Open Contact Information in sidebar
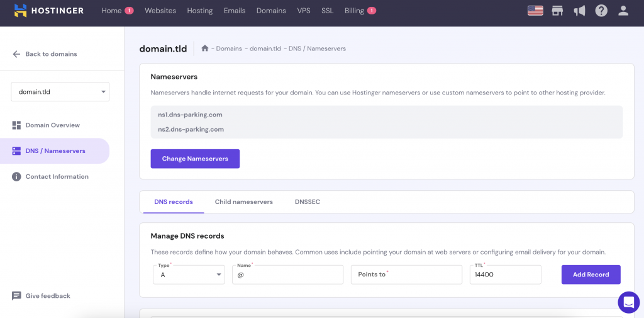Screen dimensions: 644x318 57,177
